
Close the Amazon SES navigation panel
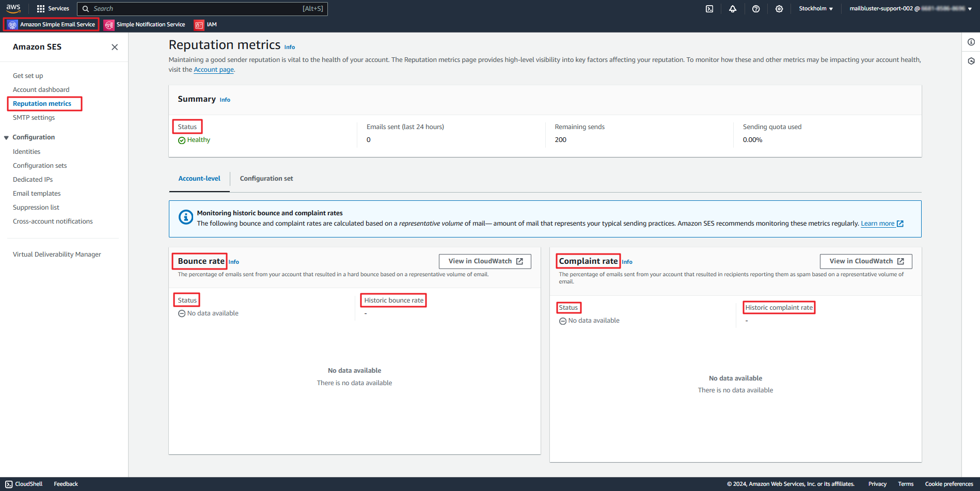[x=115, y=47]
